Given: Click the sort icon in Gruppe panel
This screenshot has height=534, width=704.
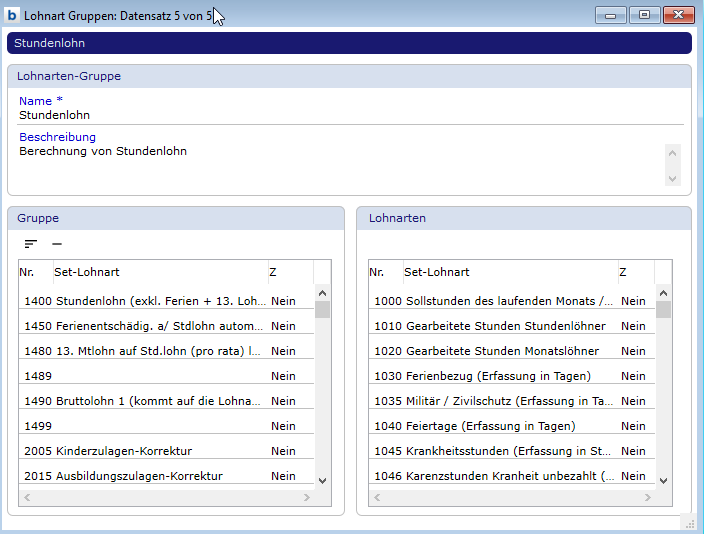Looking at the screenshot, I should [31, 244].
